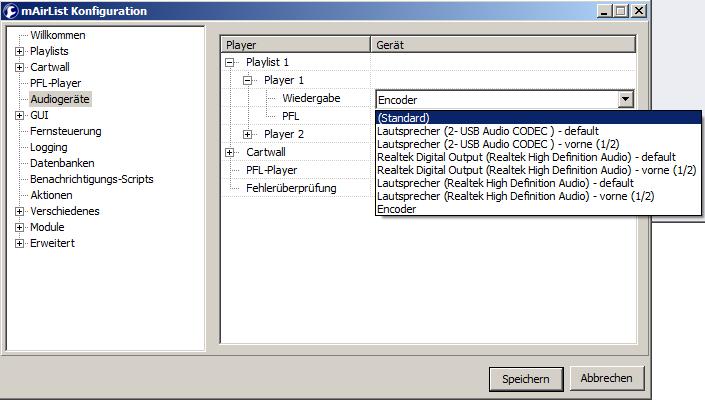The width and height of the screenshot is (705, 400).
Task: Choose Lautsprecher Realtek High Definition vorne (1/2)
Action: 538,196
